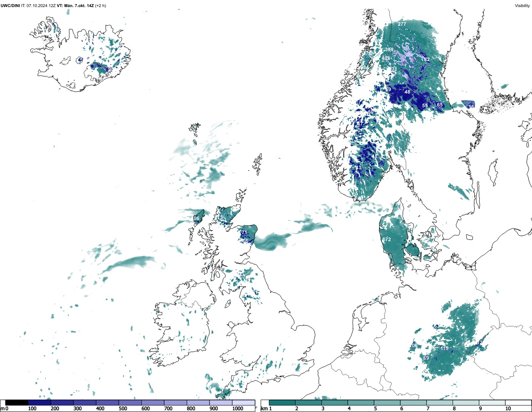Click the '5' tick label on km legend
This screenshot has height=412, width=532.
pyautogui.click(x=375, y=409)
